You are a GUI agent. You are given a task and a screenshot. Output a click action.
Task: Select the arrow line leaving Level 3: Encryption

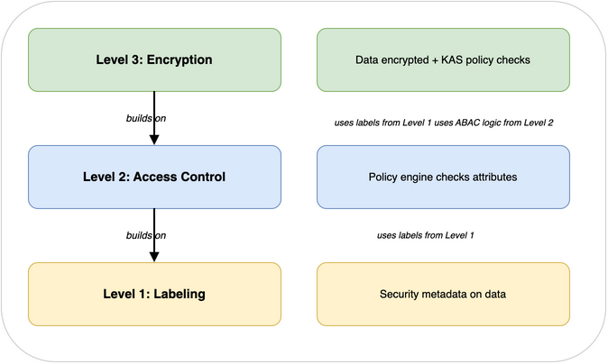point(154,106)
